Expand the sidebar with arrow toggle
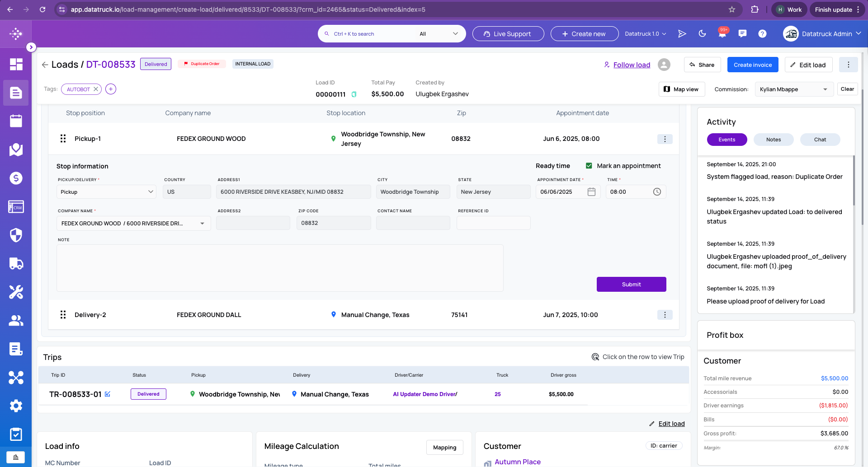The image size is (868, 467). click(x=31, y=47)
